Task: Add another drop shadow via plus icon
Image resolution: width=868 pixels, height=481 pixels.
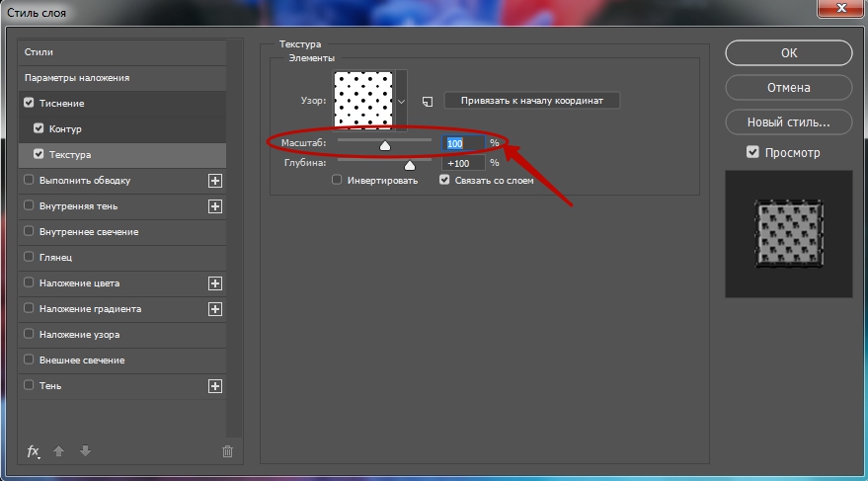Action: click(215, 386)
